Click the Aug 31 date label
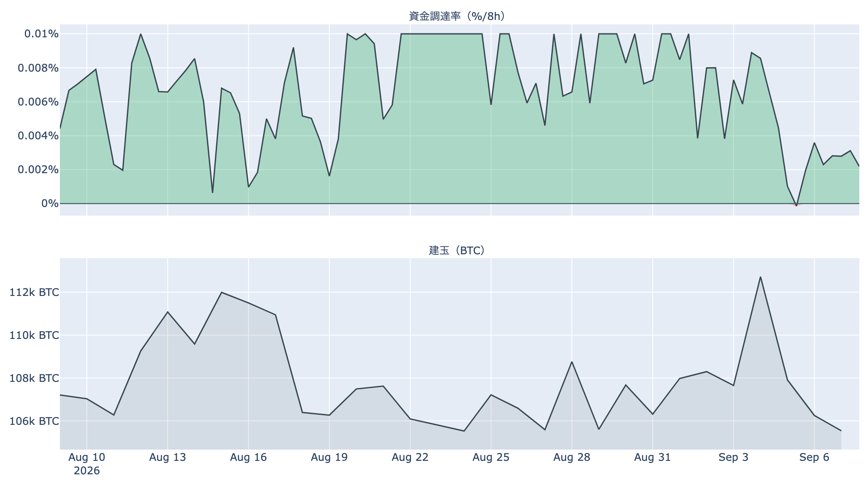Screen dimensions: 868x486 coord(653,457)
